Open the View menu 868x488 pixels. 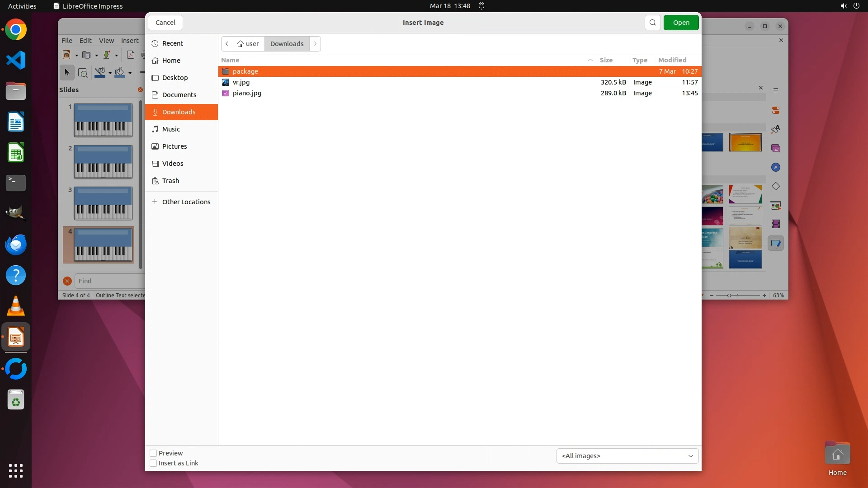106,41
